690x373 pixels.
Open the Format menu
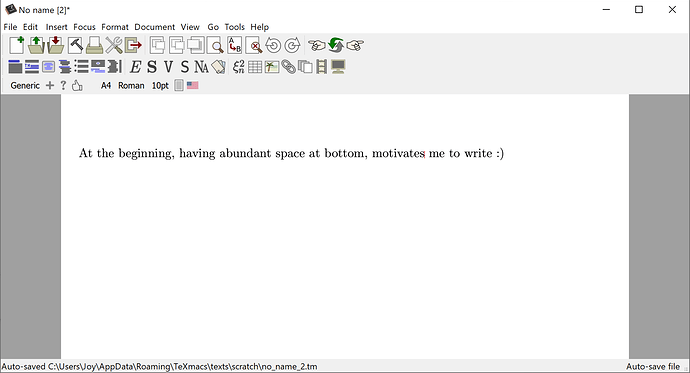115,27
